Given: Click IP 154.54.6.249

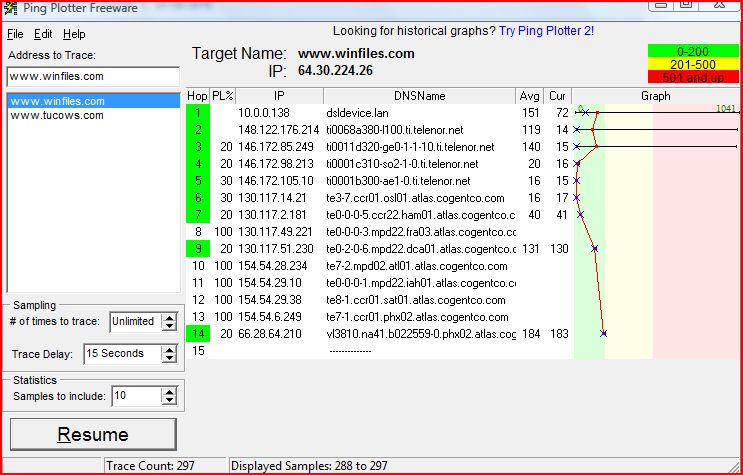Looking at the screenshot, I should tap(270, 317).
